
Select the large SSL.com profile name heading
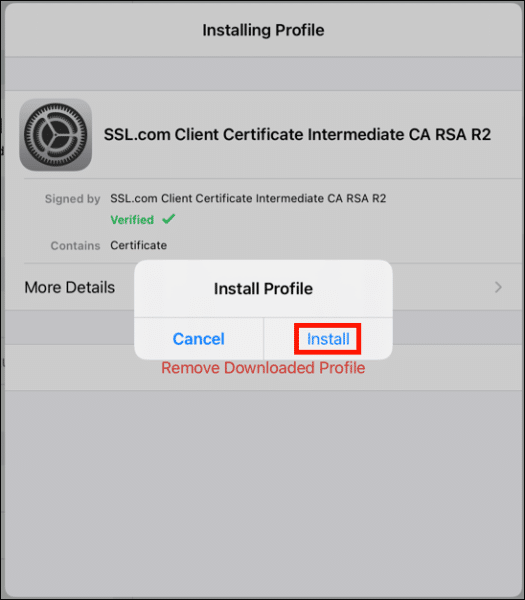(x=297, y=134)
